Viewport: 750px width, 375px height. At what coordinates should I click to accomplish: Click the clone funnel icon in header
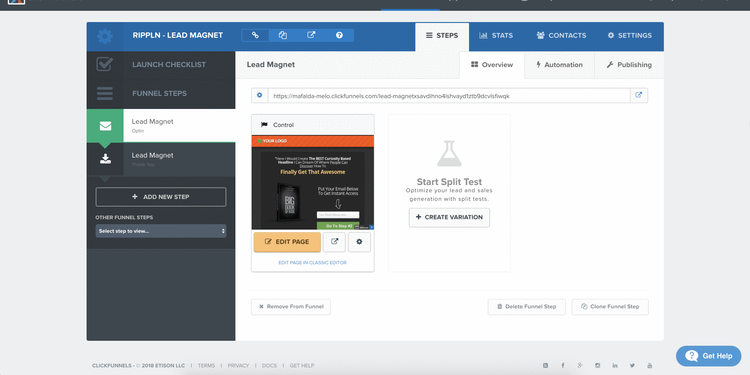283,35
